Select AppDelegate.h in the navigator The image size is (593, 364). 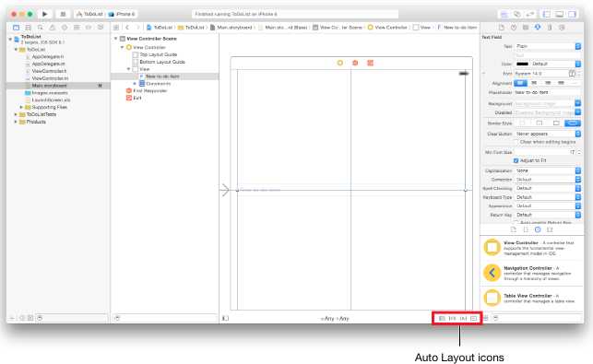[x=48, y=57]
